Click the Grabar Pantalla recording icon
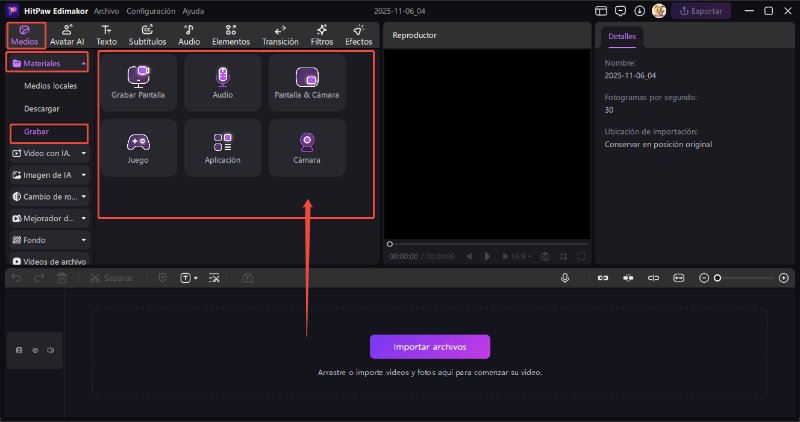This screenshot has width=800, height=422. point(139,76)
